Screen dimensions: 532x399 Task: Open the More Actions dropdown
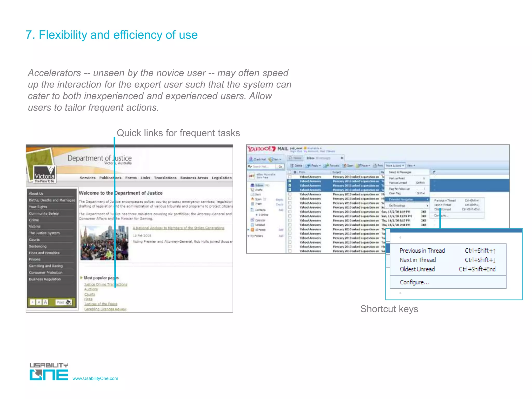395,166
